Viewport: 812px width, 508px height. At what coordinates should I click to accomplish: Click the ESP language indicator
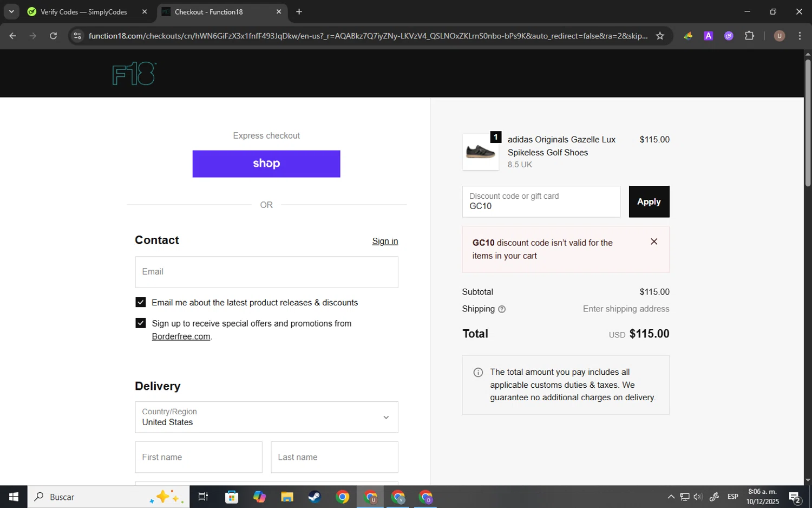pos(732,497)
